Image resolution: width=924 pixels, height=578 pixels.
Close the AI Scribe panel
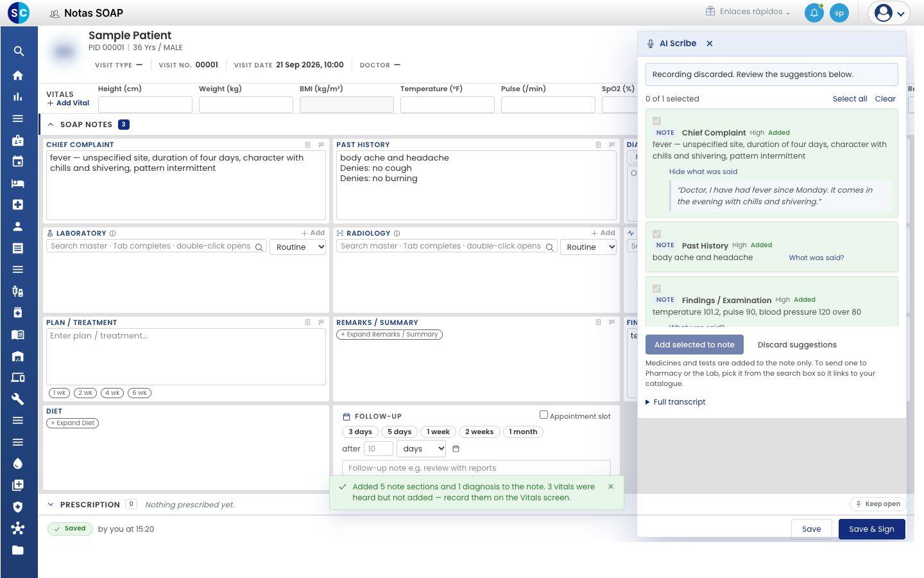(710, 44)
